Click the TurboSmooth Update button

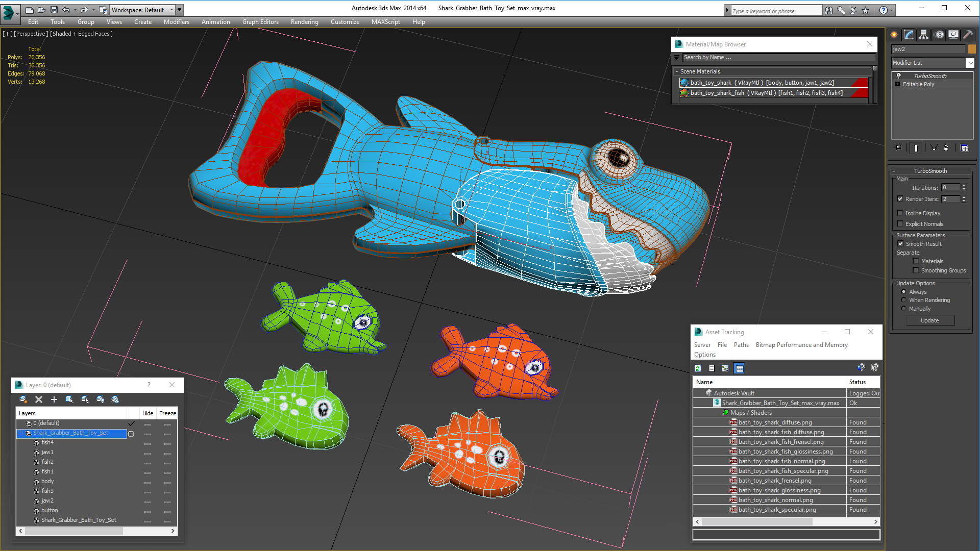(x=930, y=320)
